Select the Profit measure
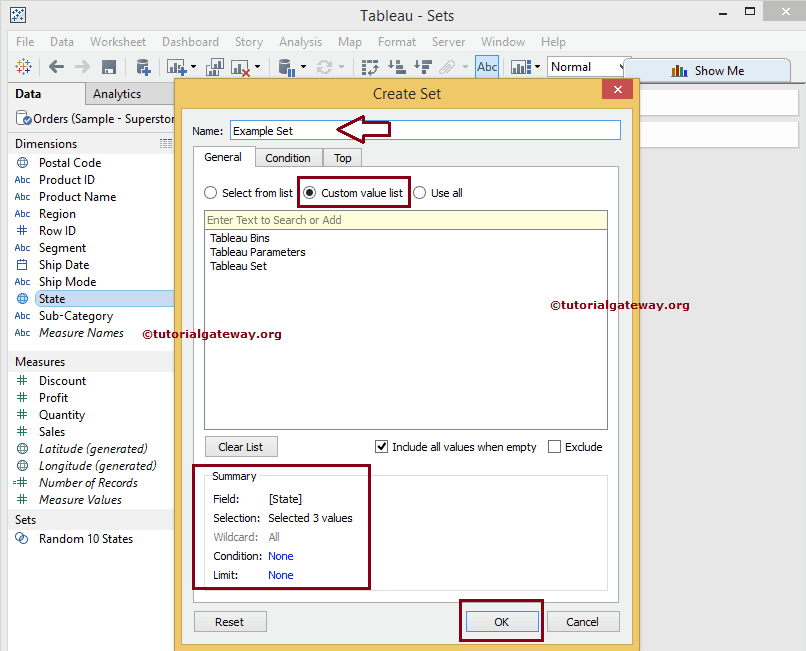Screen dimensions: 806x651 (53, 397)
